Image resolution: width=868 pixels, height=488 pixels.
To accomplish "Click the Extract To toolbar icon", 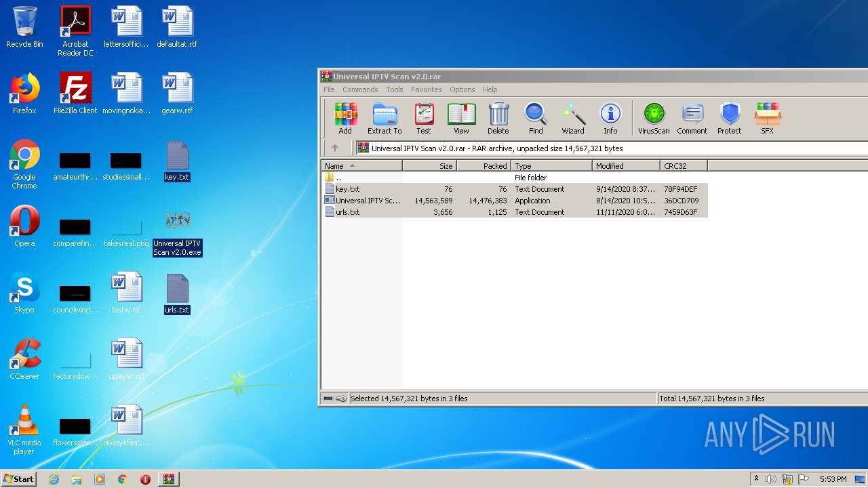I will click(384, 119).
